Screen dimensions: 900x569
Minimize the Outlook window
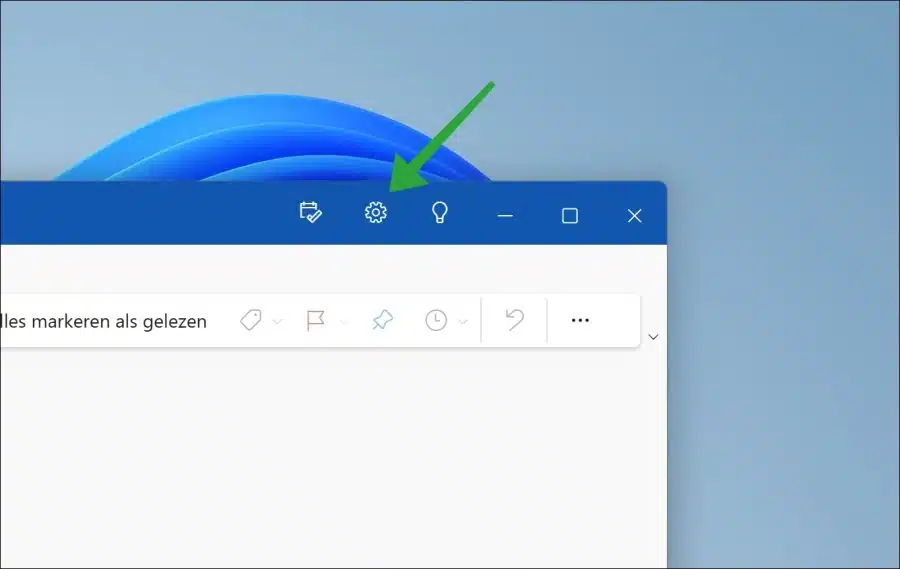505,216
